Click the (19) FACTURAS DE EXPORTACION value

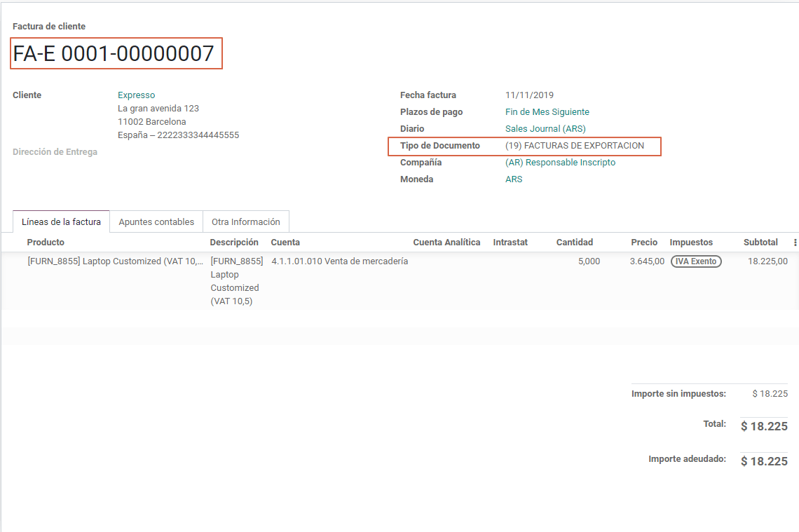pyautogui.click(x=574, y=146)
